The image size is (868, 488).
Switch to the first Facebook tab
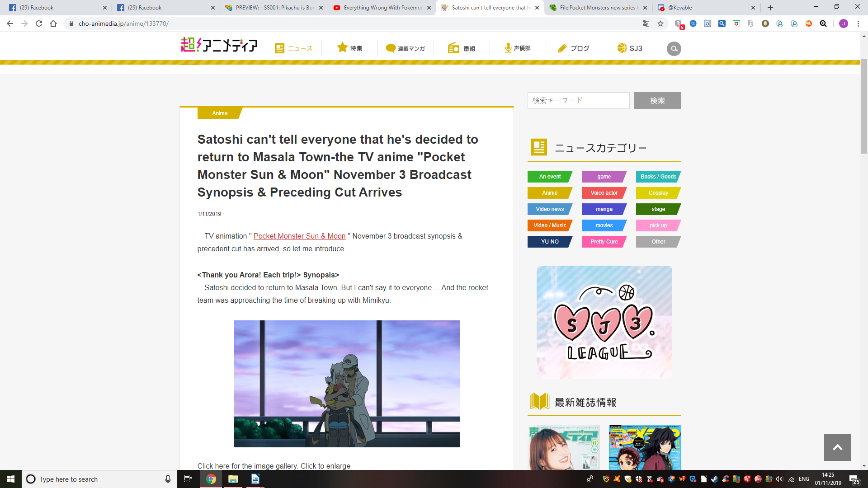click(57, 8)
